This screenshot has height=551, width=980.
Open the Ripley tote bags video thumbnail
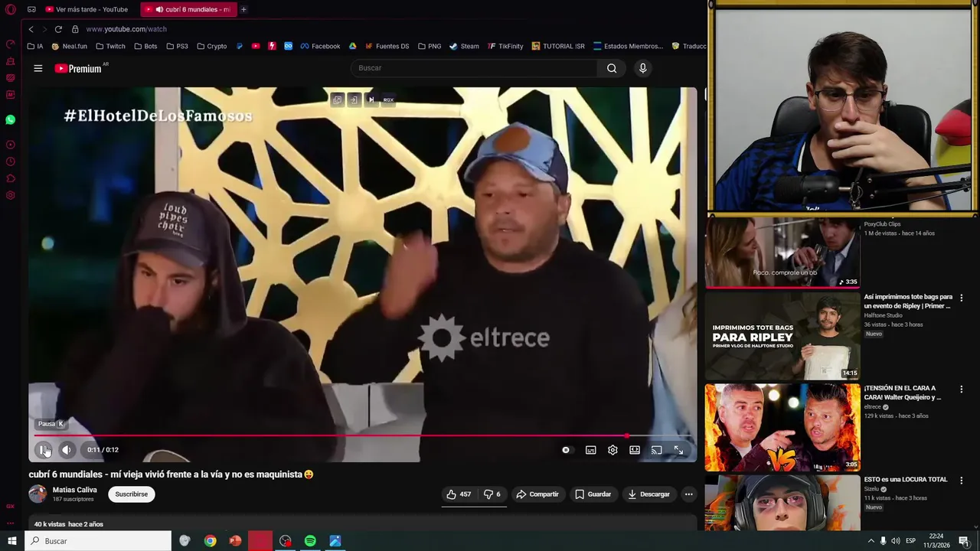(x=782, y=337)
